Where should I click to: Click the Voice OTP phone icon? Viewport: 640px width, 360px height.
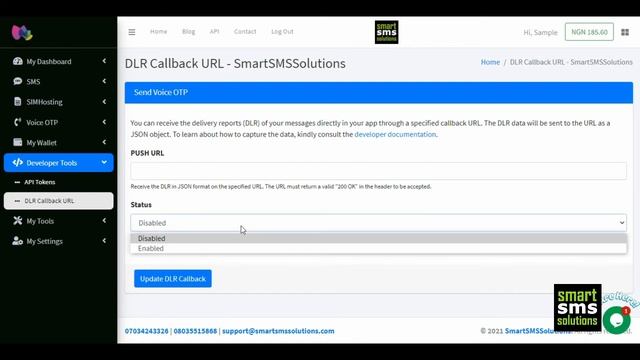coord(18,122)
